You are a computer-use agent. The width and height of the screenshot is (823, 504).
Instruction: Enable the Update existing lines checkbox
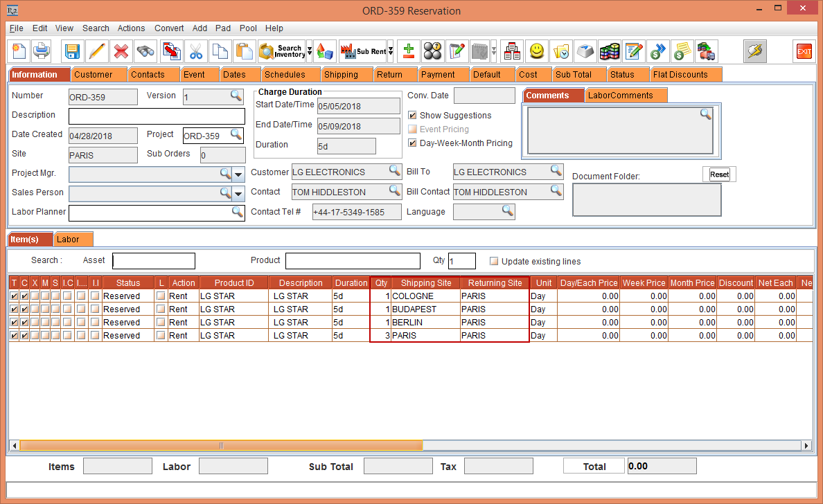[494, 262]
